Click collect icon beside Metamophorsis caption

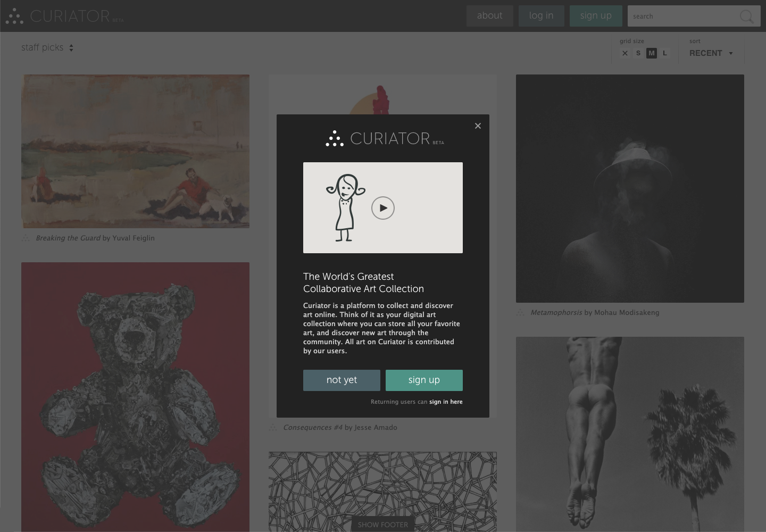point(520,312)
